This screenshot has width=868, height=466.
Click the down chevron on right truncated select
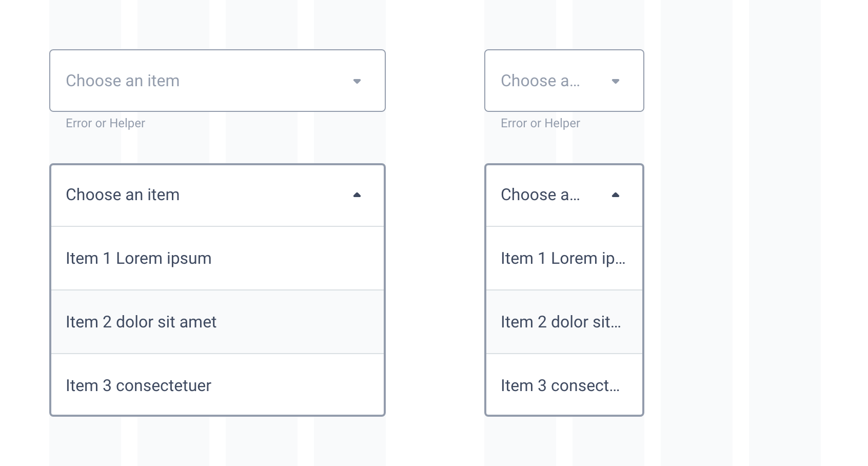coord(616,81)
